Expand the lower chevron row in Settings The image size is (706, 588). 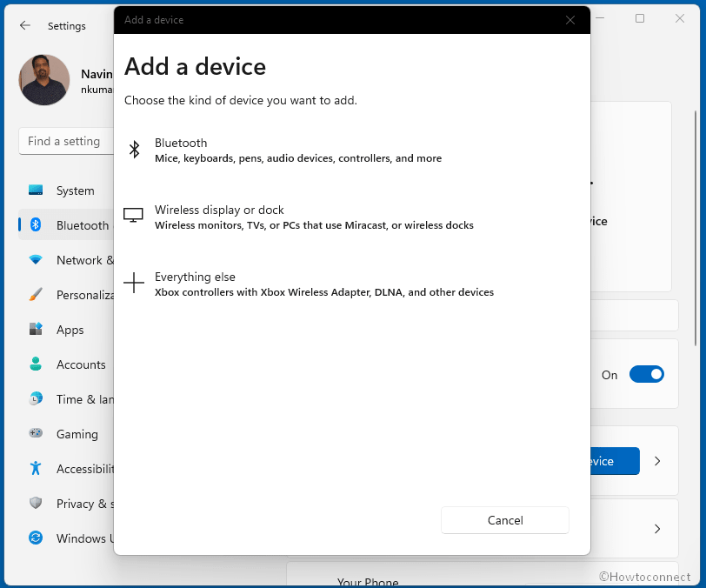tap(657, 529)
